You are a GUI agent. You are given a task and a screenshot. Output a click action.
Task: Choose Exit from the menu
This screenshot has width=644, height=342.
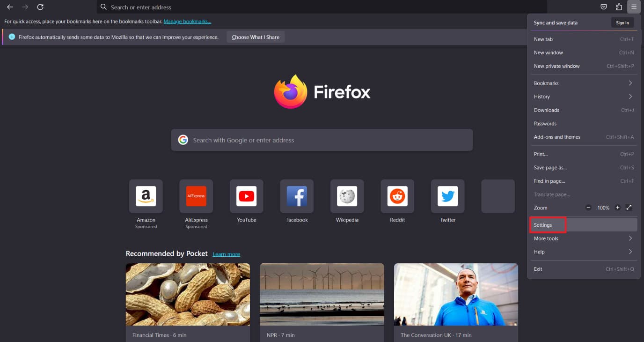click(583, 269)
